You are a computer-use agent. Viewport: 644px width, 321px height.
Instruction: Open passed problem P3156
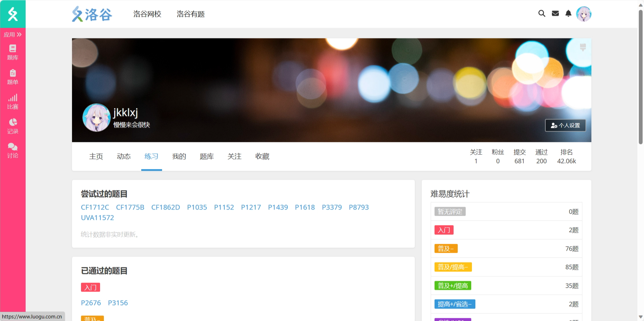click(x=118, y=303)
